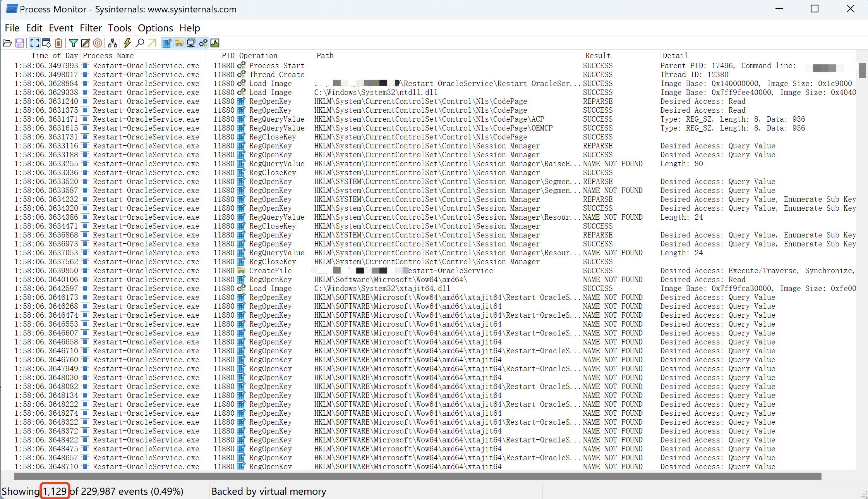868x499 pixels.
Task: Click the Highlight pencil icon
Action: point(85,43)
